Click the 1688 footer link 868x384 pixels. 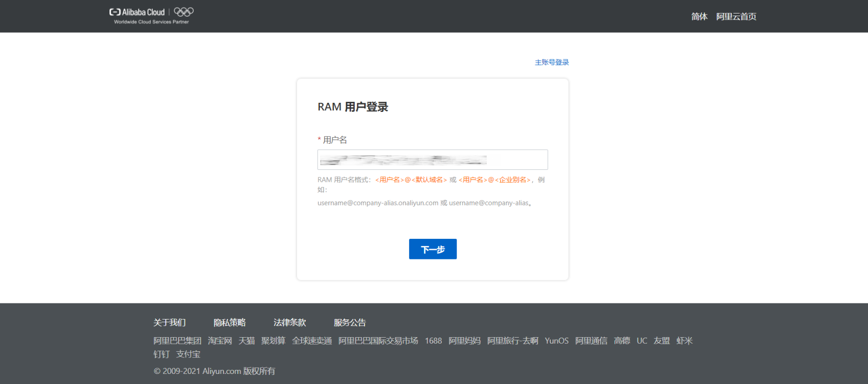(x=433, y=341)
